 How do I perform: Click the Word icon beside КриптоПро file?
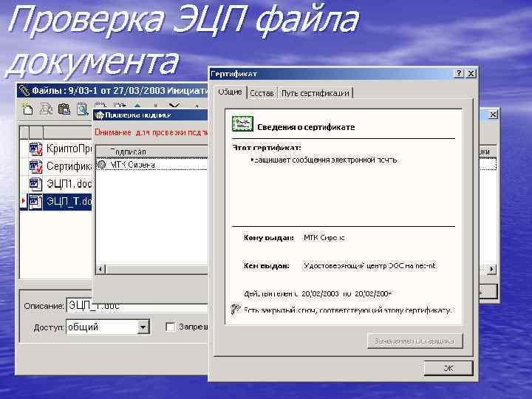[x=35, y=149]
